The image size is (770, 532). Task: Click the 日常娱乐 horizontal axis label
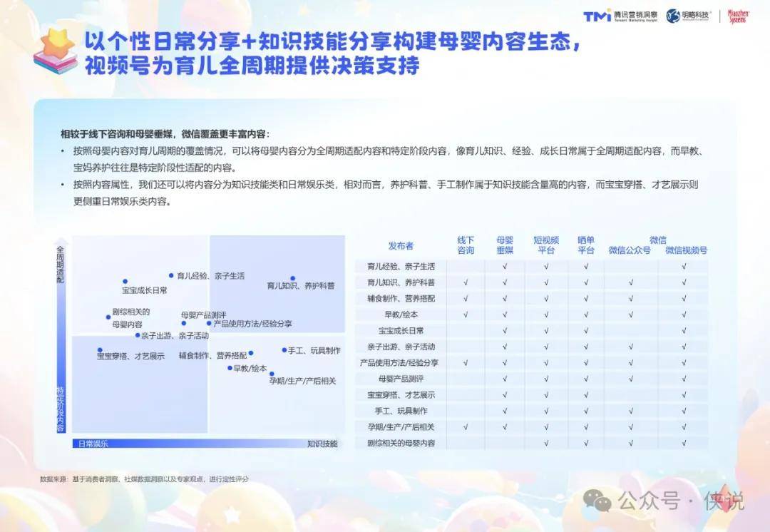(93, 444)
